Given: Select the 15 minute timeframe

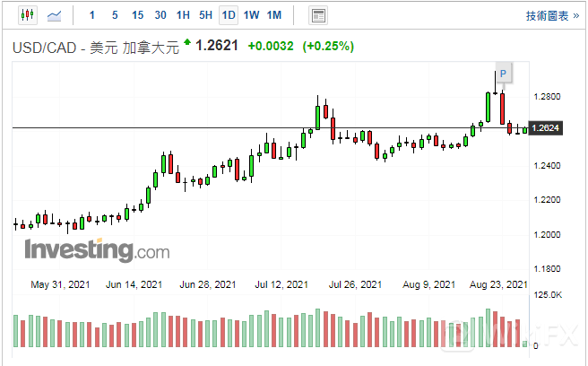Looking at the screenshot, I should (137, 15).
